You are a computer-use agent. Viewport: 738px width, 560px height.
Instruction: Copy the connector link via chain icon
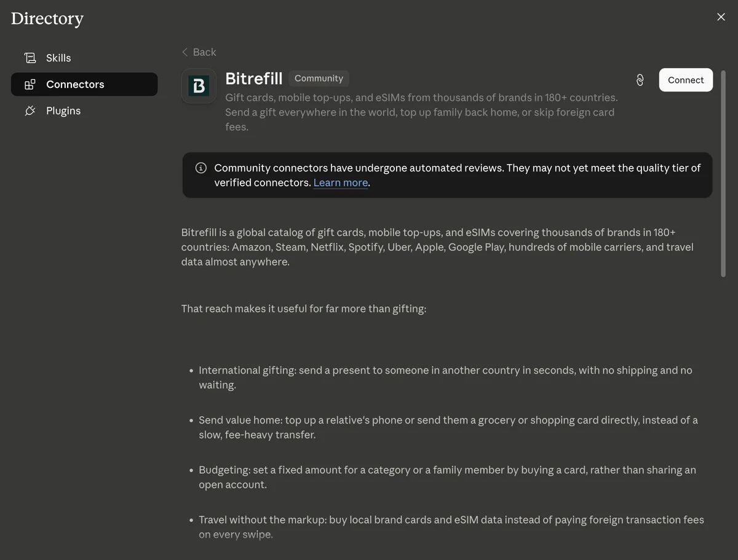640,80
